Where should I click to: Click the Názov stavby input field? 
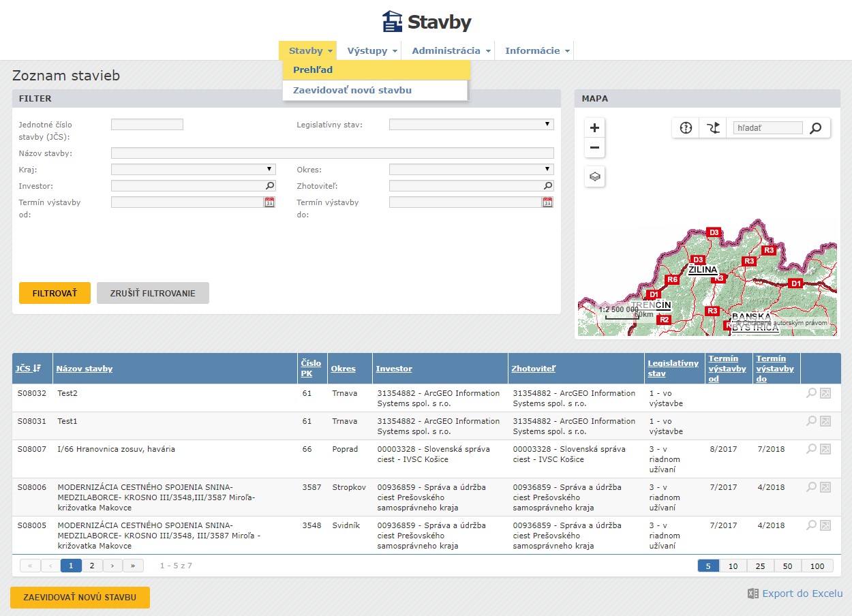tap(332, 153)
